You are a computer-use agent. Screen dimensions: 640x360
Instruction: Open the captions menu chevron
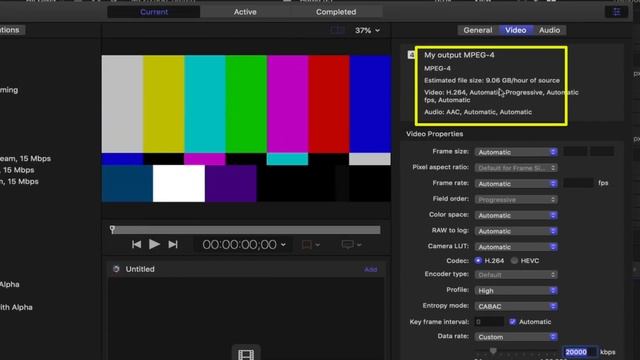click(359, 245)
